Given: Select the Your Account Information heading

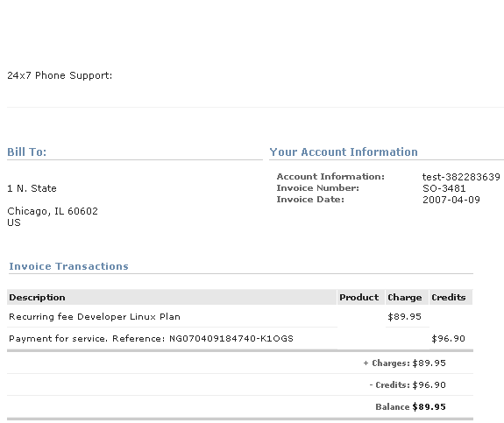Looking at the screenshot, I should click(x=344, y=152).
